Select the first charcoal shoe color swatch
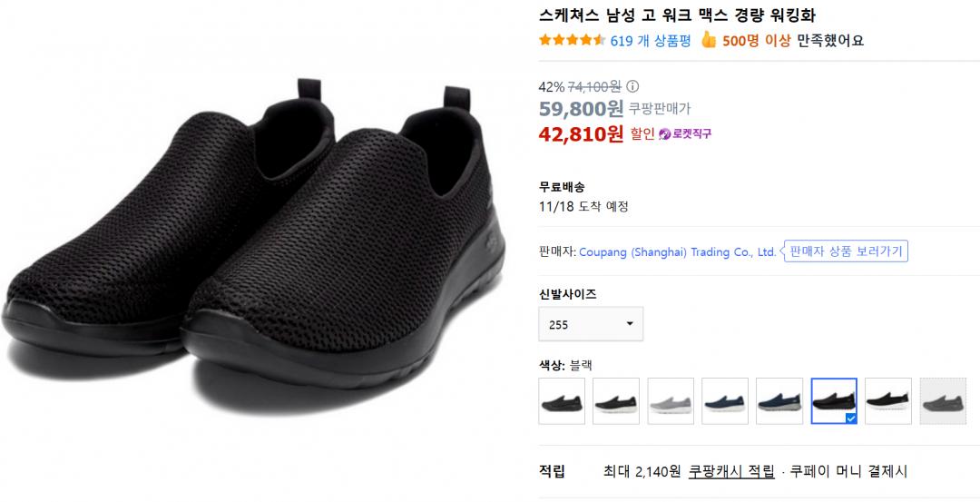This screenshot has height=502, width=980. click(562, 401)
